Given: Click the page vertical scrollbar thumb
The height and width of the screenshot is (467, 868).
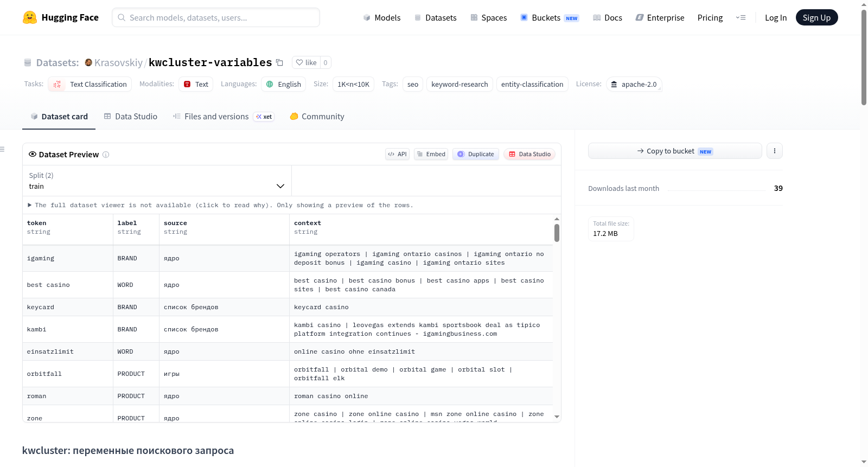Looking at the screenshot, I should coord(864,57).
